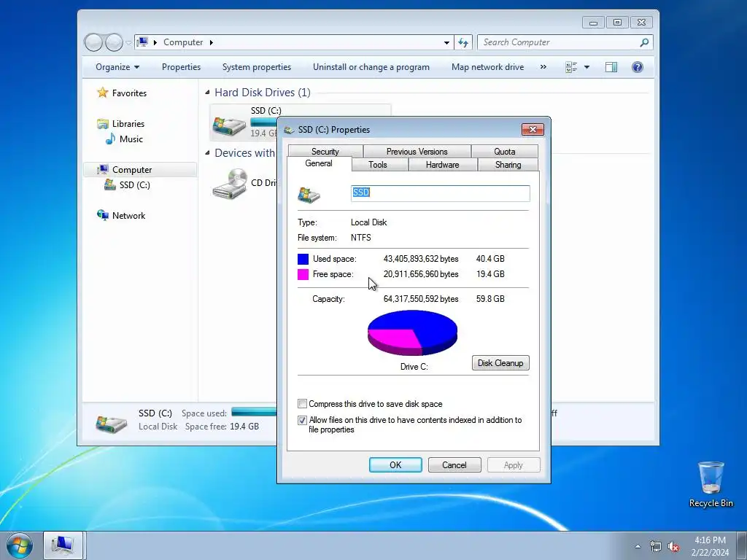Switch to the Hardware tab
This screenshot has height=560, width=747.
click(443, 165)
